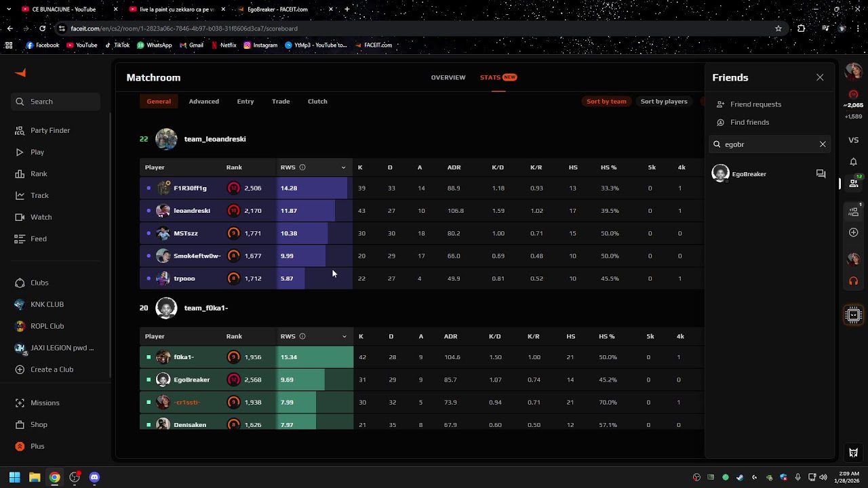Click the RWS info icon for team_f0ka1-
The image size is (868, 488).
point(302,336)
